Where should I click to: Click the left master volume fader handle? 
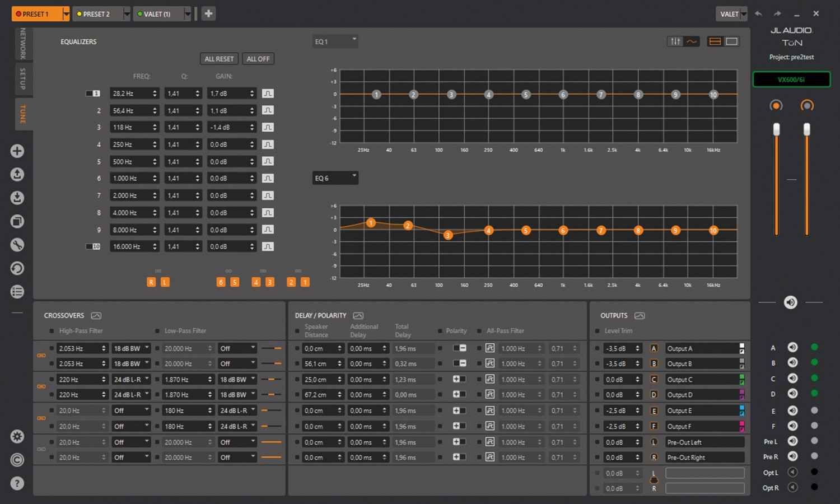(776, 129)
